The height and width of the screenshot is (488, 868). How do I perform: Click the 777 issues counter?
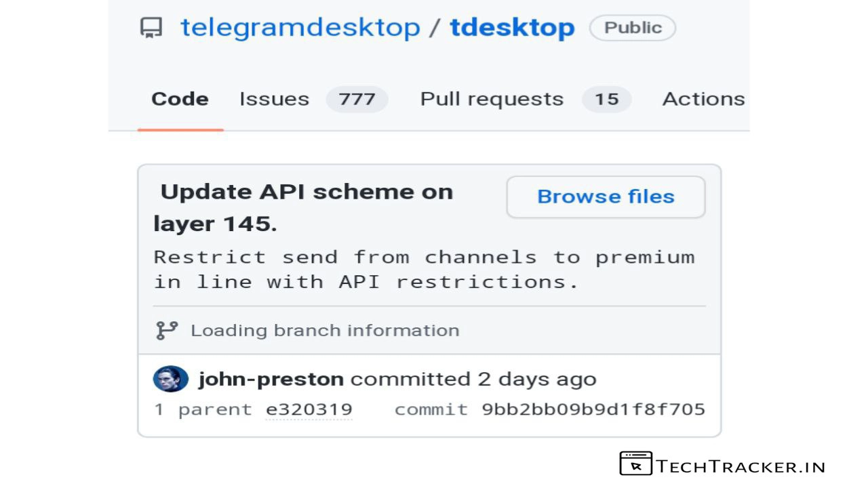click(357, 100)
